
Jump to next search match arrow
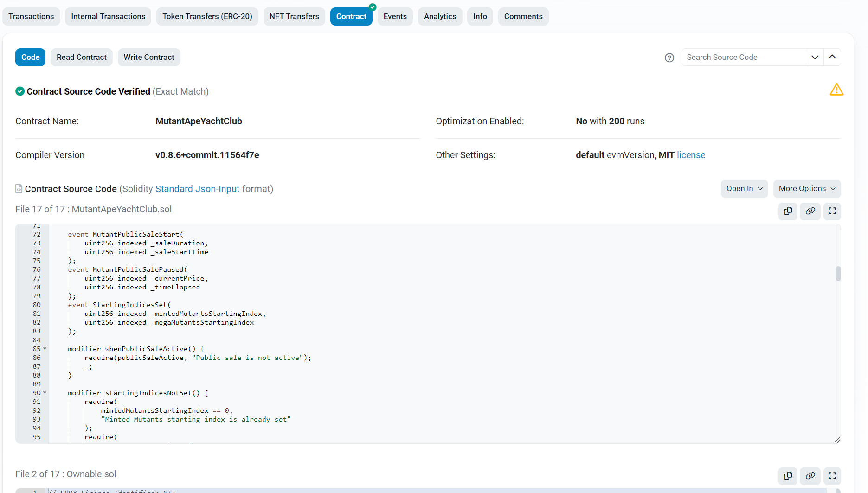click(x=815, y=57)
